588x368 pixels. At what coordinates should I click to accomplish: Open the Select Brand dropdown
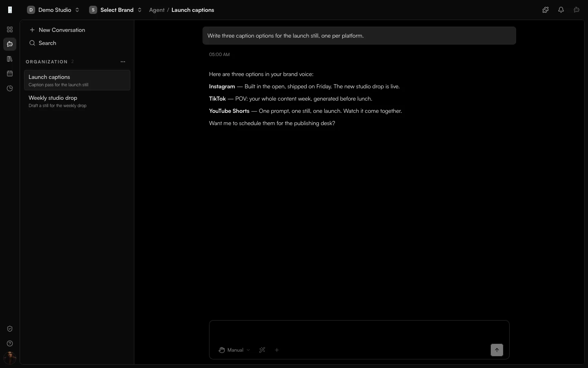click(116, 10)
